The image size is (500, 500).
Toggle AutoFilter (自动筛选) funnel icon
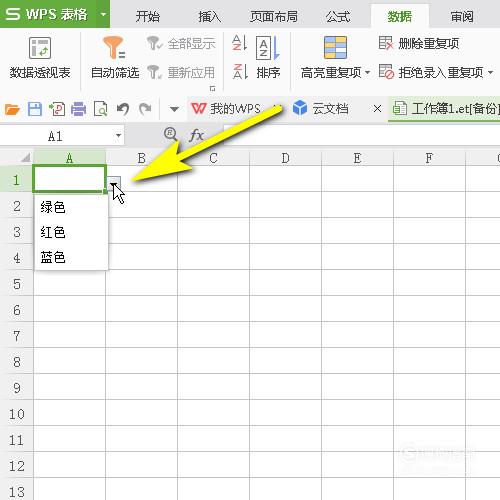point(114,47)
